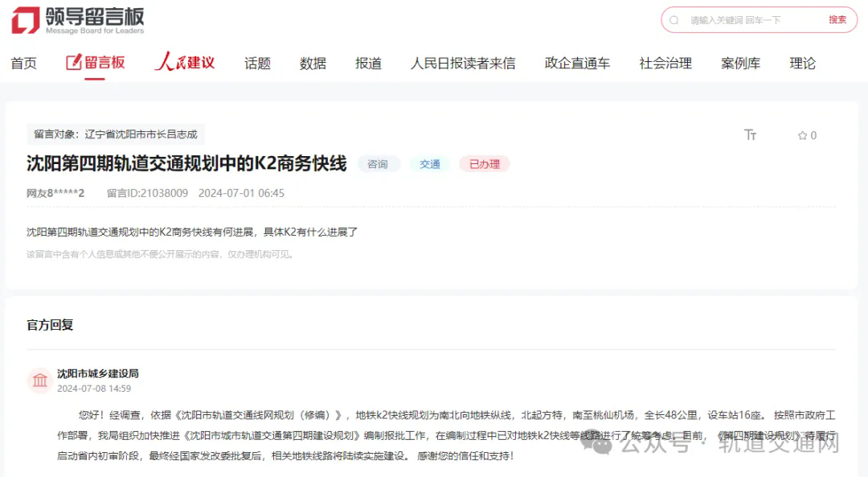
Task: Open the 留言板 tab with pencil icon
Action: [x=96, y=63]
